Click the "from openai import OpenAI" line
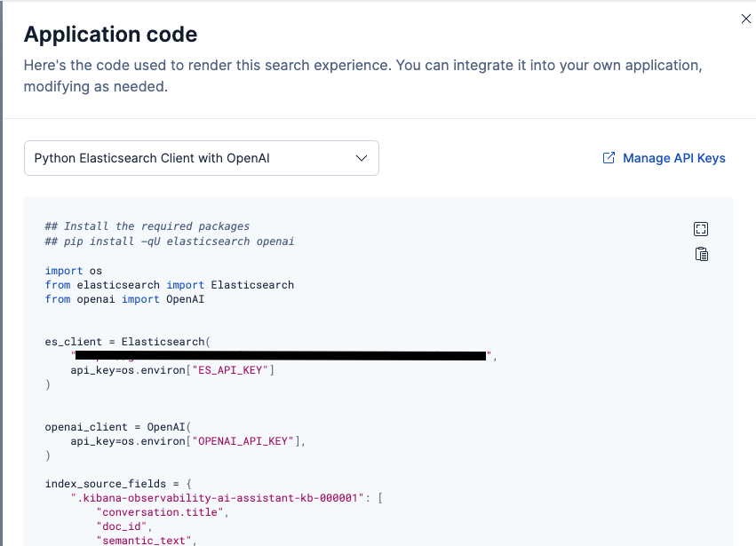Image resolution: width=756 pixels, height=546 pixels. [x=128, y=299]
